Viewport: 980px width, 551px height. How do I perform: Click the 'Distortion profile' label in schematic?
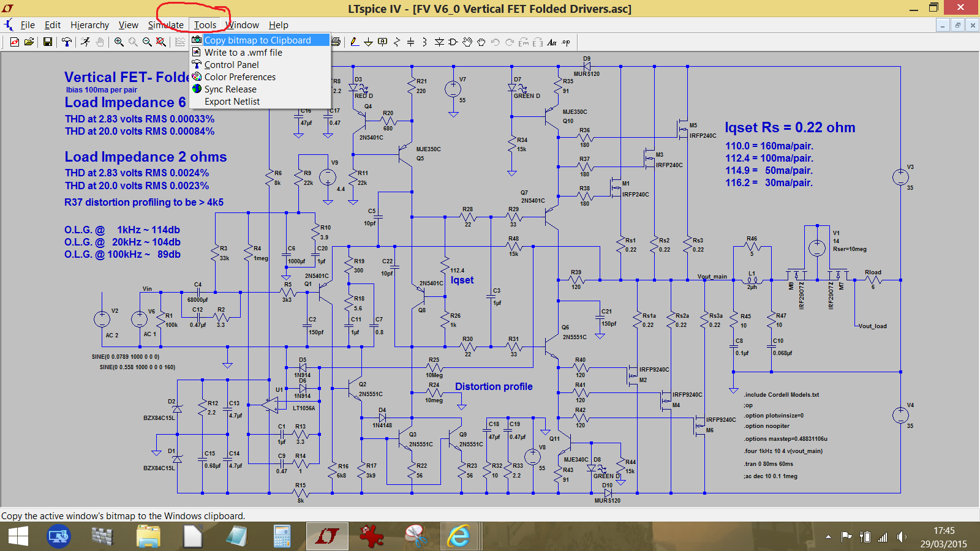494,386
